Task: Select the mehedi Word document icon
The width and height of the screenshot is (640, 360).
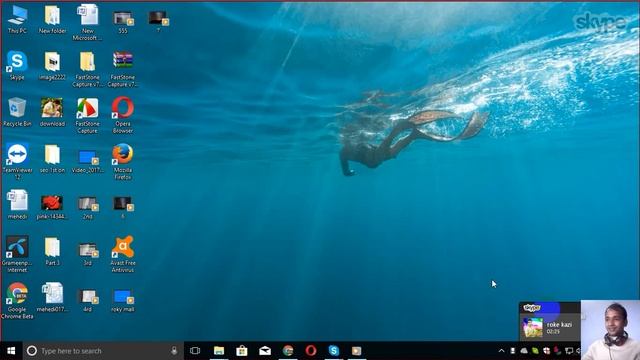Action: (x=17, y=204)
